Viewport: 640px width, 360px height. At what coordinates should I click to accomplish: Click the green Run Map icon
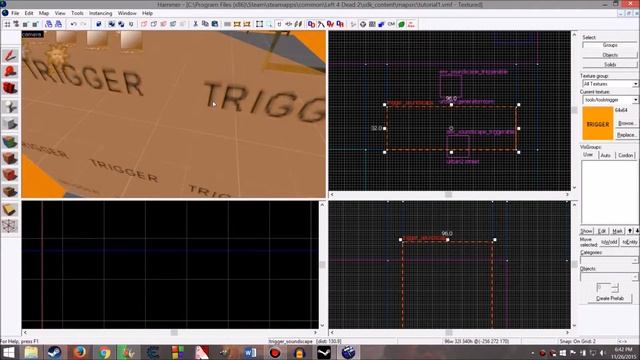click(x=402, y=24)
